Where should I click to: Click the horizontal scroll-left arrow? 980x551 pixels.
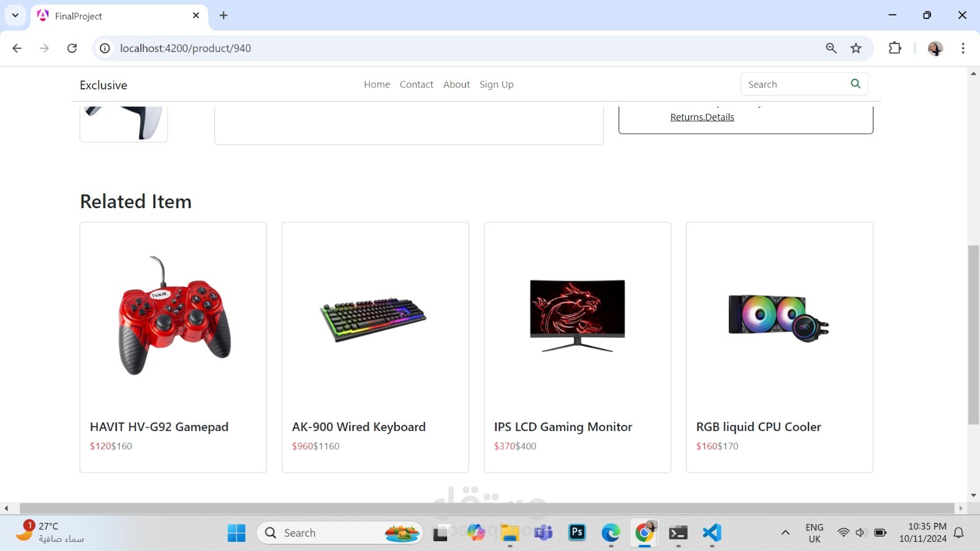pos(6,508)
